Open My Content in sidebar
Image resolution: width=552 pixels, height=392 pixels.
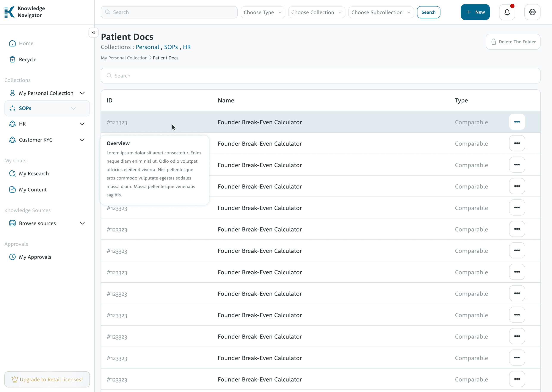pyautogui.click(x=33, y=190)
